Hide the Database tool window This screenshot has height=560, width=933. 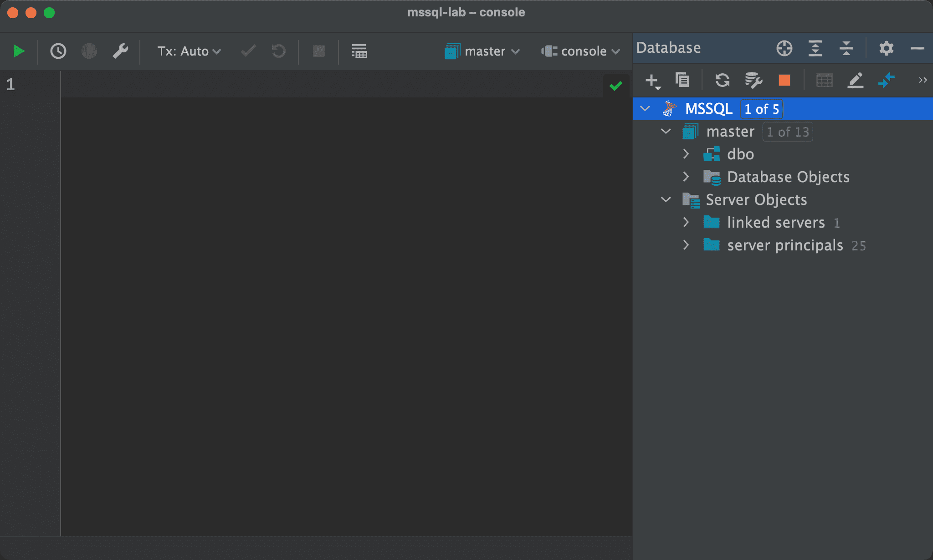(x=917, y=48)
